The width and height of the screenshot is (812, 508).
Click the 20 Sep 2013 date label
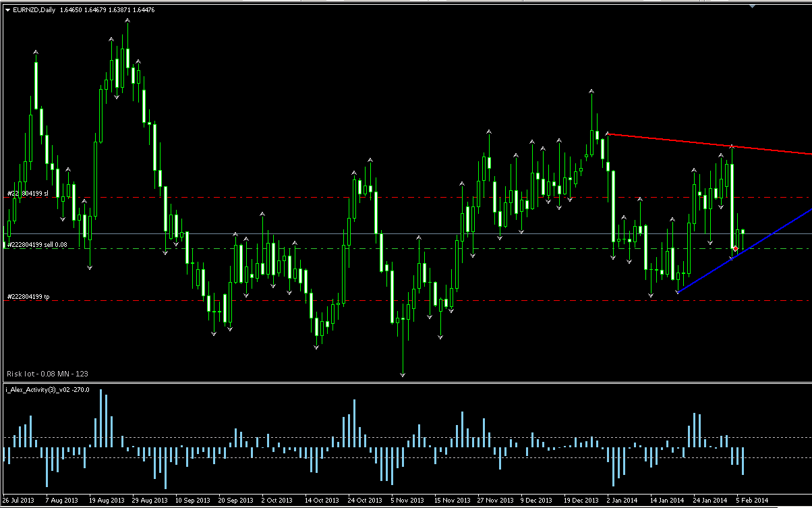pos(236,501)
